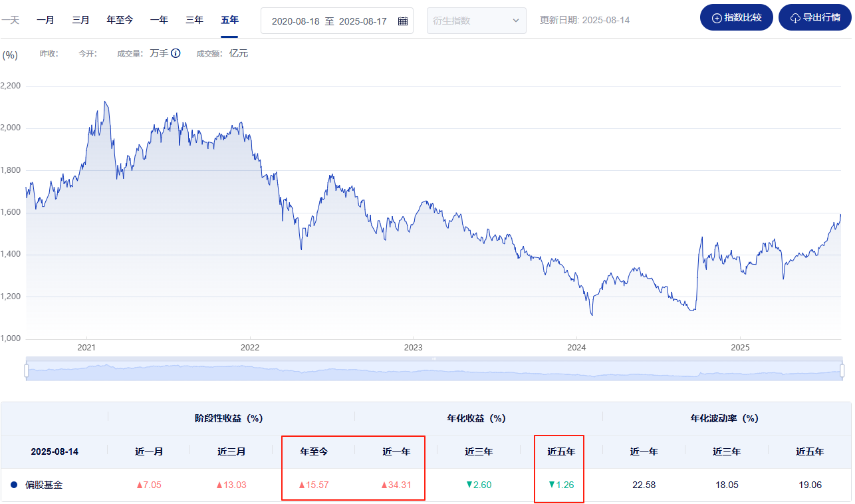
Task: Click the mini overview chart navigator
Action: [434, 370]
